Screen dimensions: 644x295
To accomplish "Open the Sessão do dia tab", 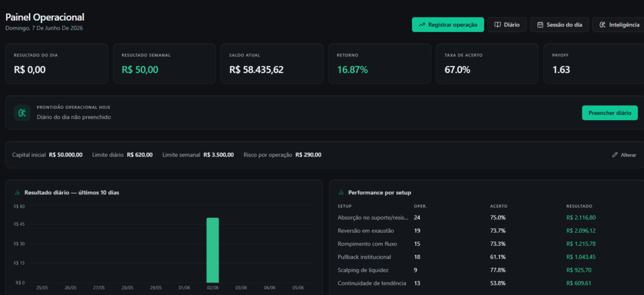I will pyautogui.click(x=559, y=25).
